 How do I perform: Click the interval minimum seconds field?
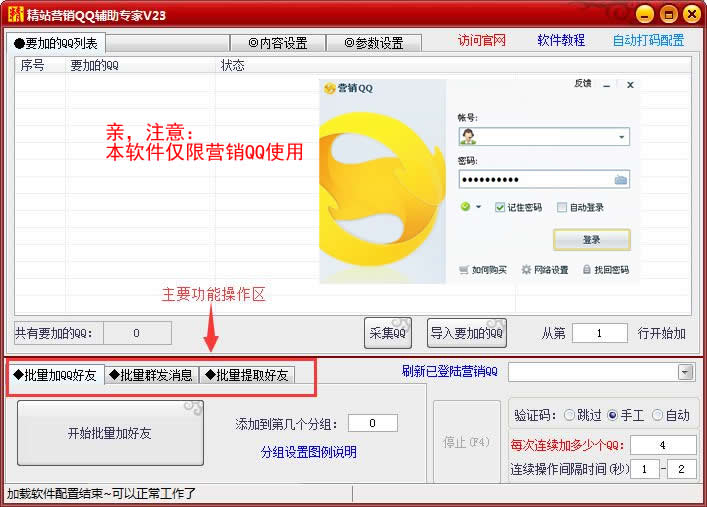(x=645, y=469)
